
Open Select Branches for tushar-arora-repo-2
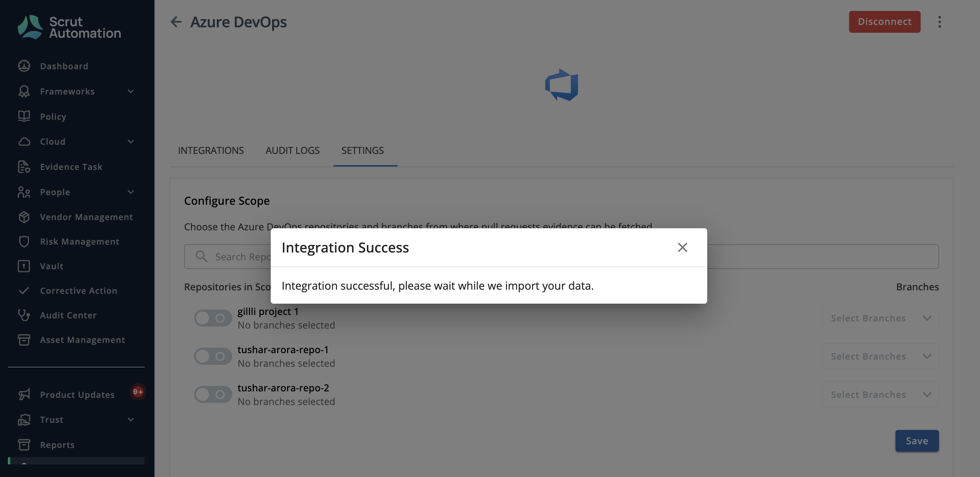coord(880,394)
